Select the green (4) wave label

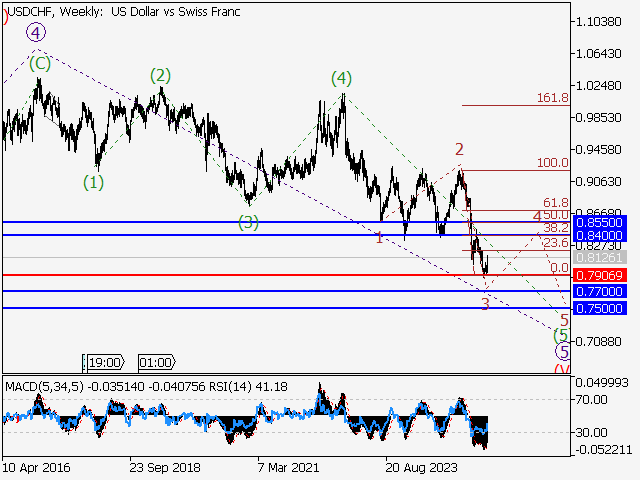pyautogui.click(x=341, y=78)
